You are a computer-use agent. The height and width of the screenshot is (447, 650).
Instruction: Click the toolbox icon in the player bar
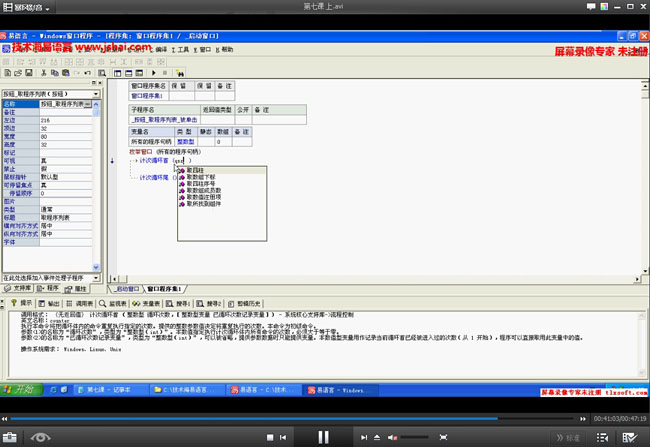point(10,437)
